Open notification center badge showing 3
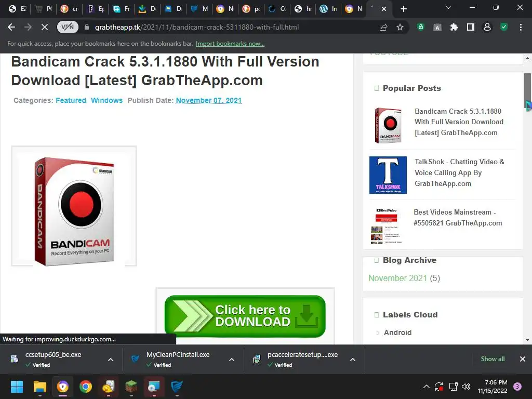 coord(517,387)
